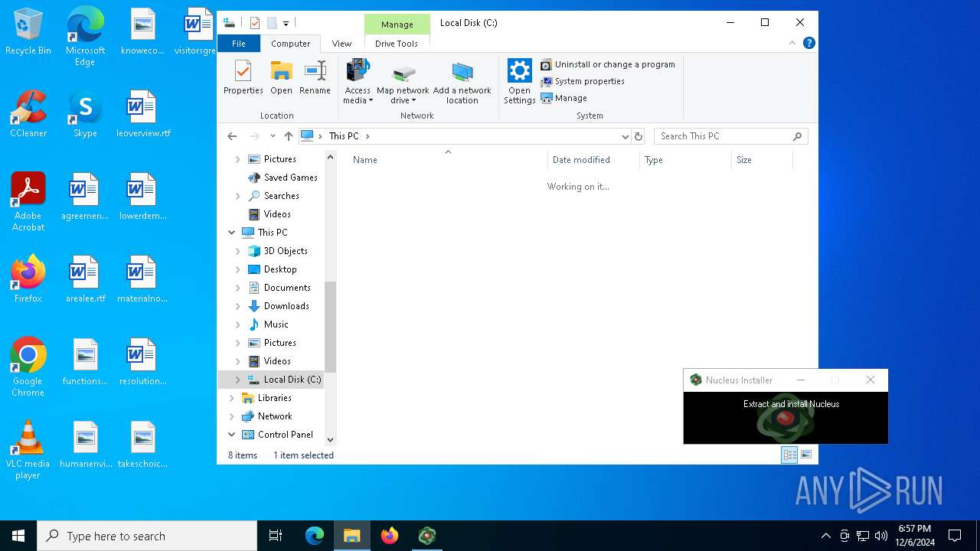Expand Local Disk (C:) node
This screenshot has width=980, height=551.
238,380
